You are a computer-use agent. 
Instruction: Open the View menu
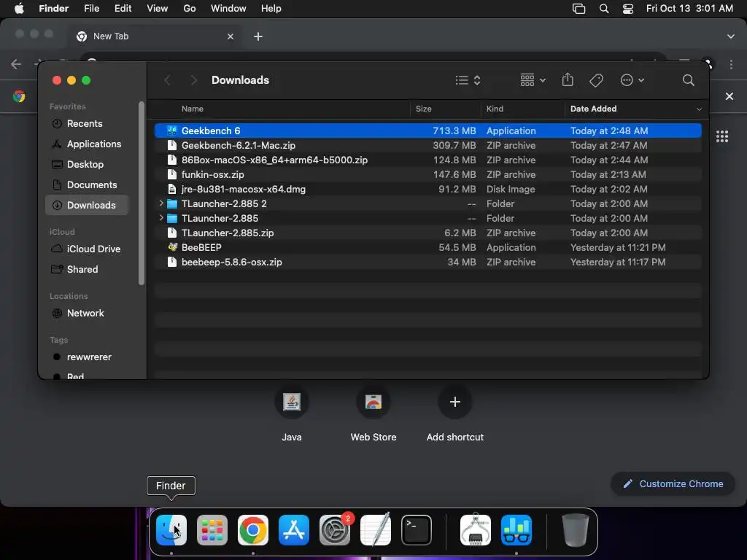158,9
